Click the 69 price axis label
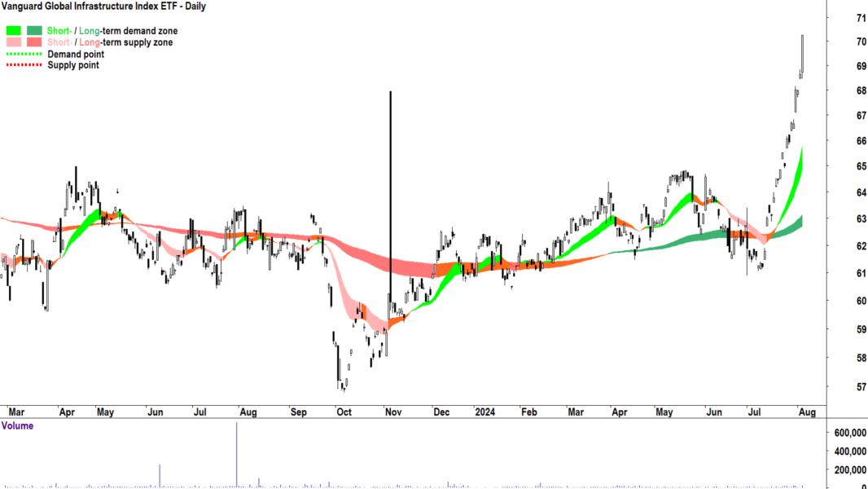 [861, 66]
